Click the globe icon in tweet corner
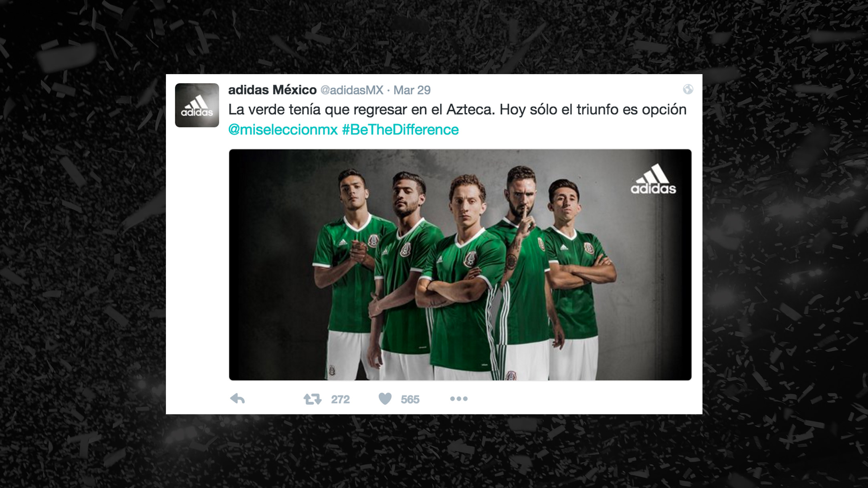This screenshot has height=488, width=868. coord(688,89)
